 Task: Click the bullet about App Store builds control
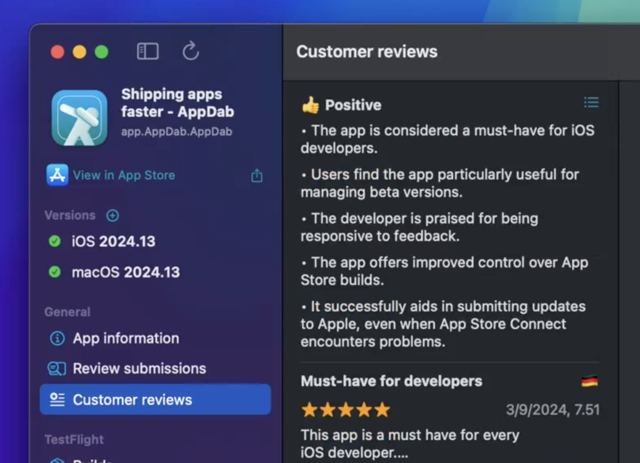click(x=444, y=271)
